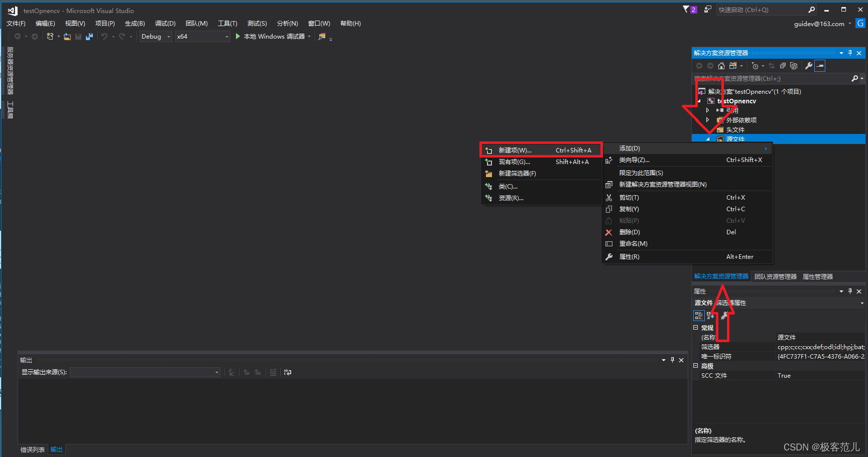Viewport: 868px width, 457px height.
Task: Select 新建项(W)... from the add submenu
Action: tap(541, 150)
